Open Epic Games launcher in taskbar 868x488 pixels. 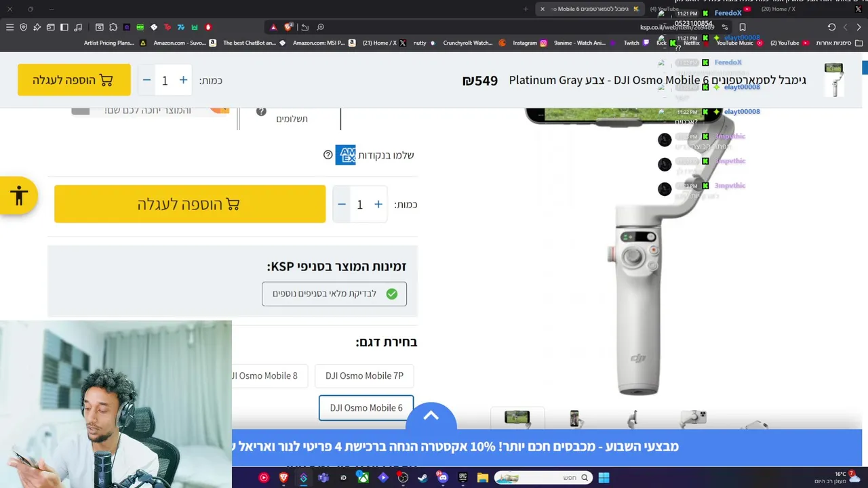tap(463, 478)
